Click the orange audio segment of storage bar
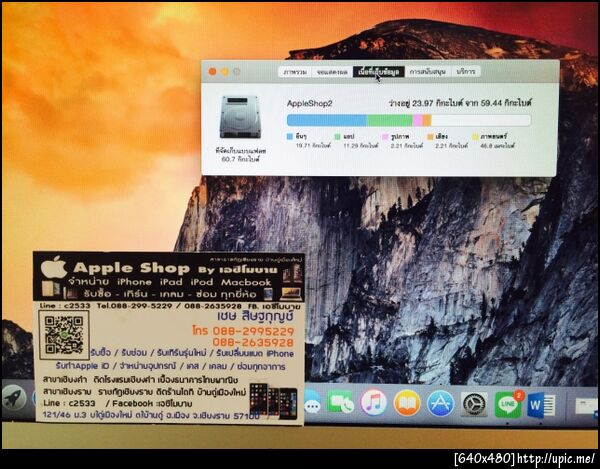Image resolution: width=600 pixels, height=469 pixels. 427,120
